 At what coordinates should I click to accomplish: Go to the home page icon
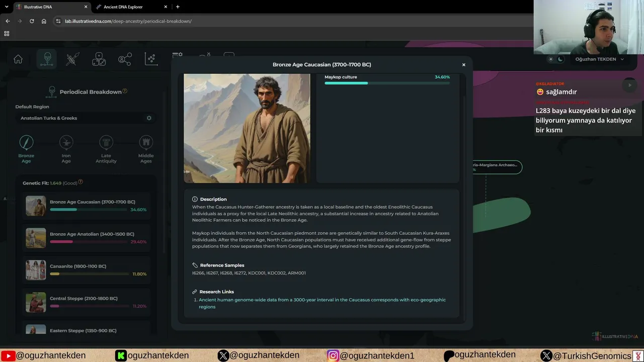[18, 59]
